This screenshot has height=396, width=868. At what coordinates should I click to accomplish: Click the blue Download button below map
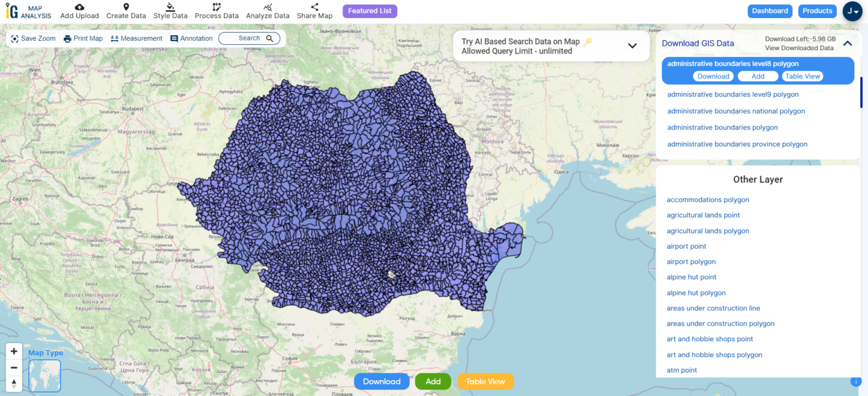click(381, 381)
